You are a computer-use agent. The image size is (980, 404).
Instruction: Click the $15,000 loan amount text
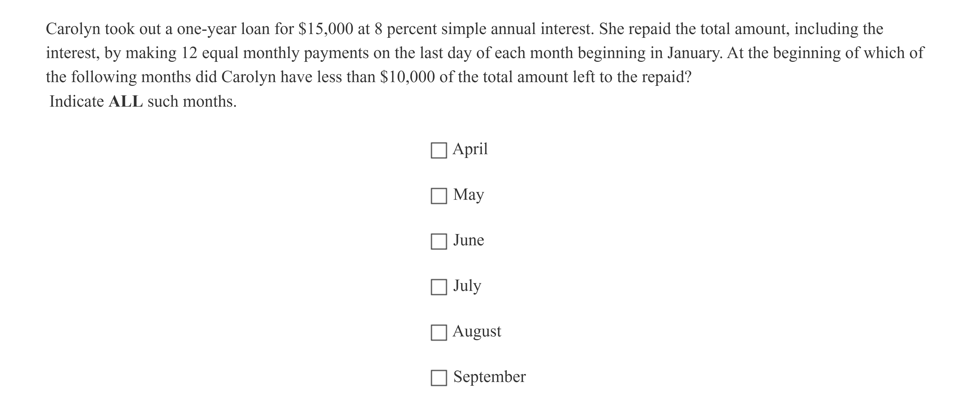(326, 29)
